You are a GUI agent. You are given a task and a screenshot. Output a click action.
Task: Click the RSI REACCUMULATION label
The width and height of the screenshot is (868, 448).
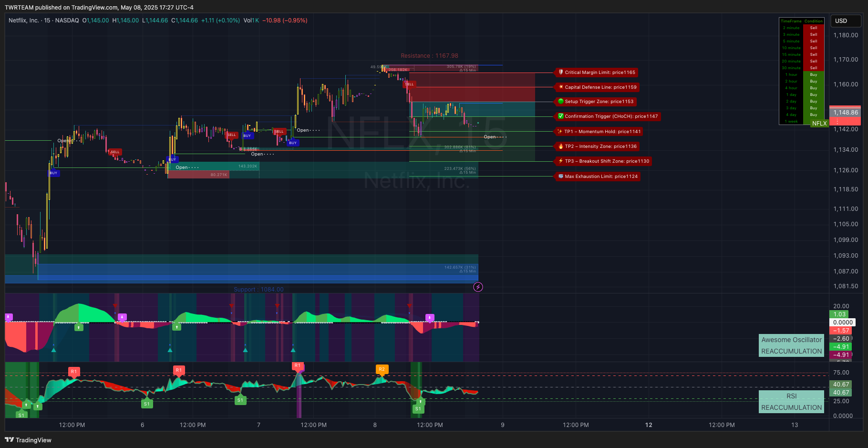coord(791,402)
